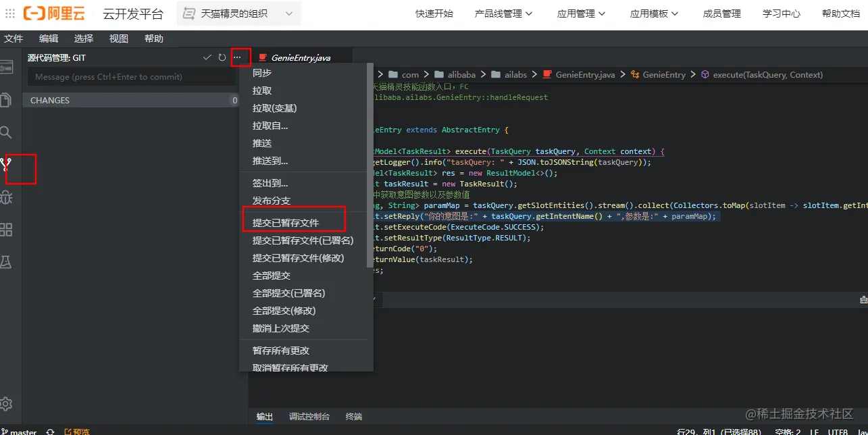Expand the 产品线管理 dropdown

(x=504, y=14)
